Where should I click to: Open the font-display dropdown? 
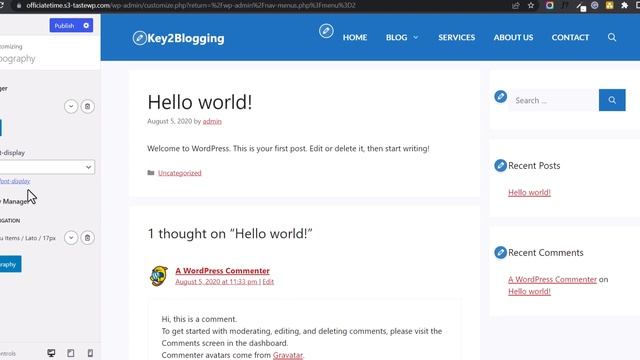(x=47, y=167)
